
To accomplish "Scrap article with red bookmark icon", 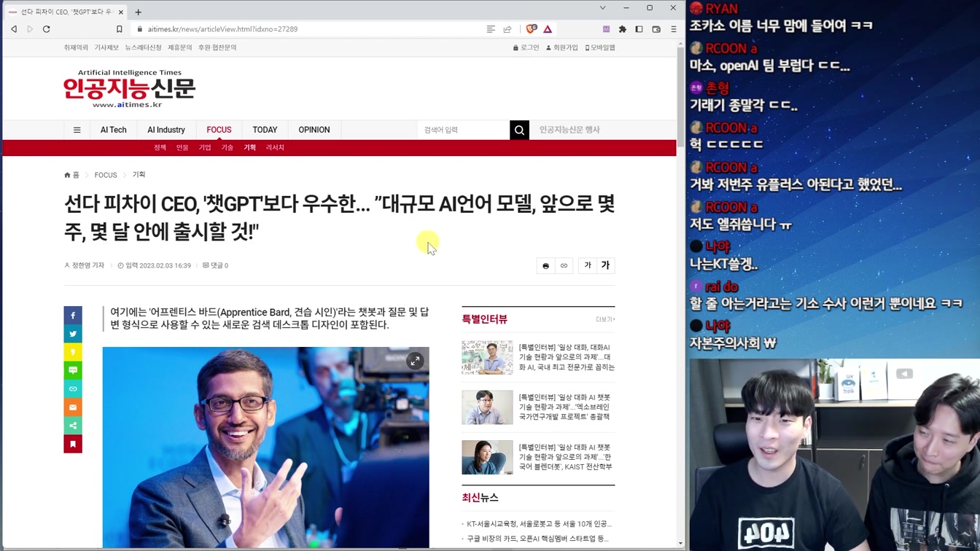I will pos(73,444).
